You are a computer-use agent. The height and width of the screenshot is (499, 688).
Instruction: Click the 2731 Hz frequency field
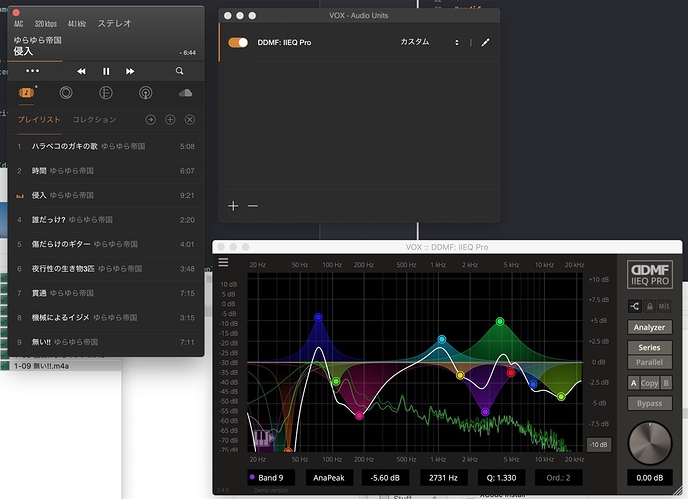click(x=444, y=478)
